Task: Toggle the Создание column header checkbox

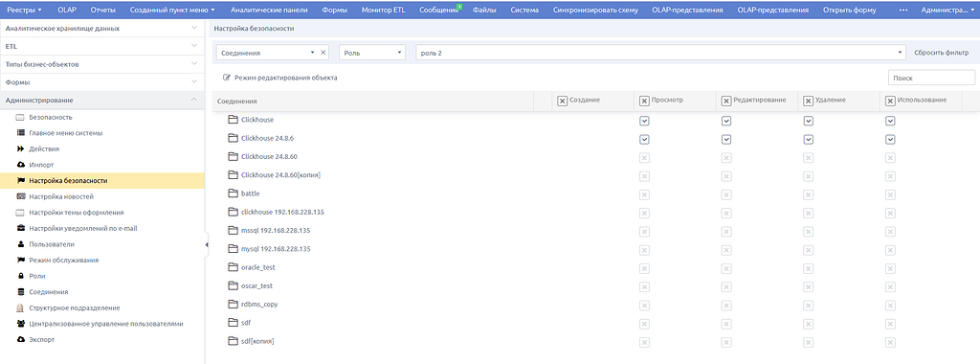Action: click(562, 101)
